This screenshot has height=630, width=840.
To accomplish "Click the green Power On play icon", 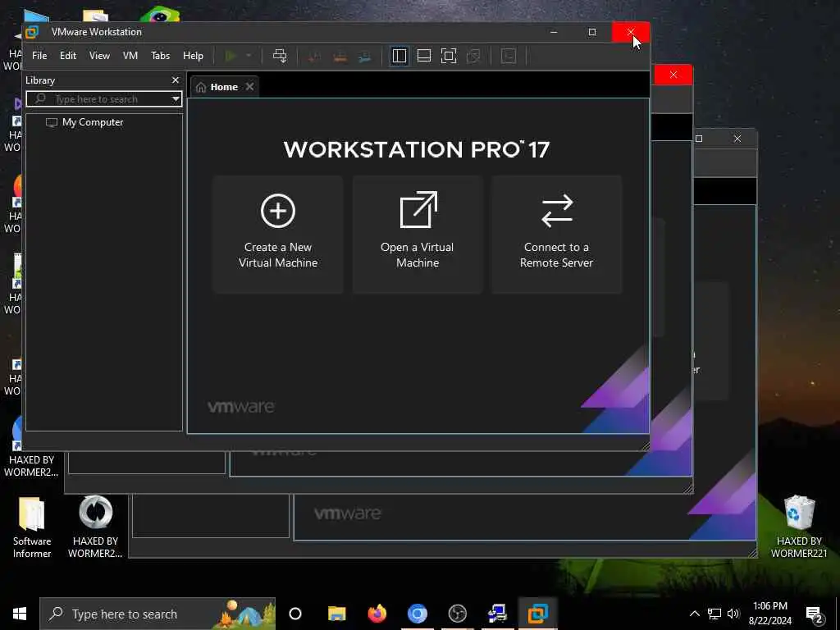I will click(231, 56).
